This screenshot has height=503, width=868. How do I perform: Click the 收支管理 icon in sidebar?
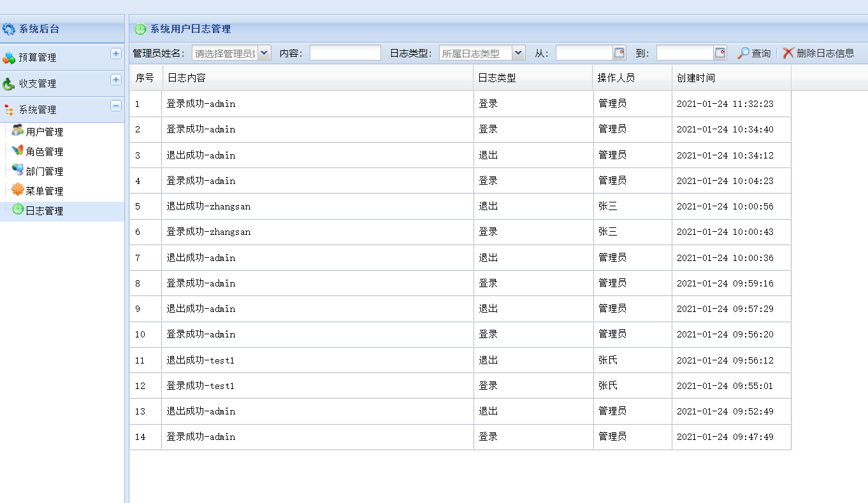[x=9, y=83]
